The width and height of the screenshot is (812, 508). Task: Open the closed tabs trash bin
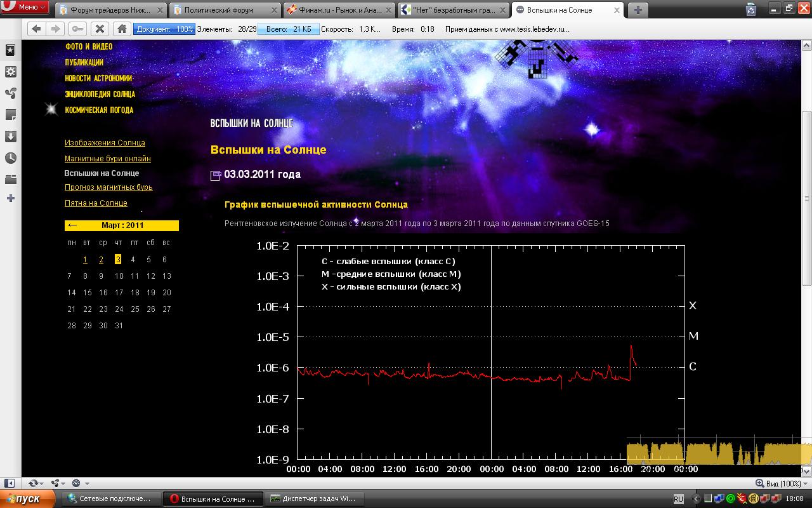pos(751,9)
